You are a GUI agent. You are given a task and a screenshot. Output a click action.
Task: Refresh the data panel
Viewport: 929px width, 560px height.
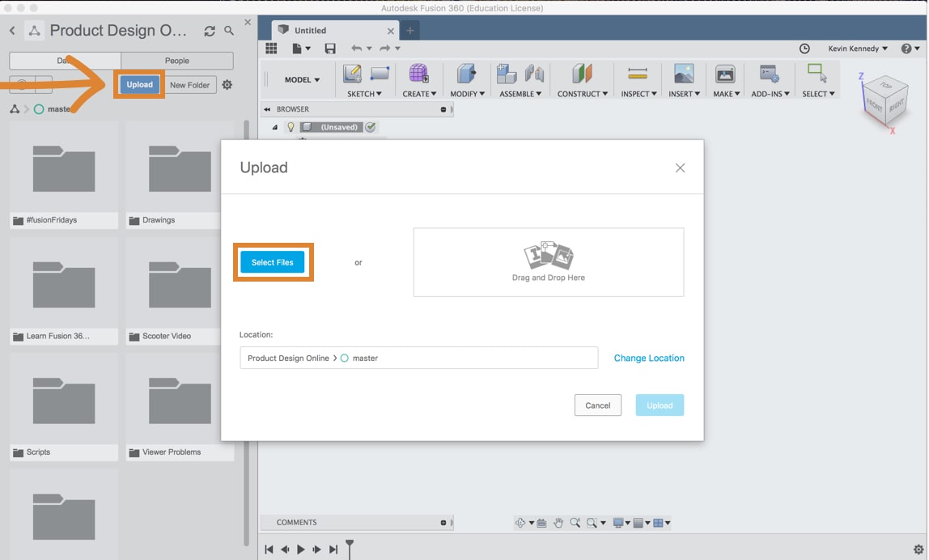coord(209,31)
